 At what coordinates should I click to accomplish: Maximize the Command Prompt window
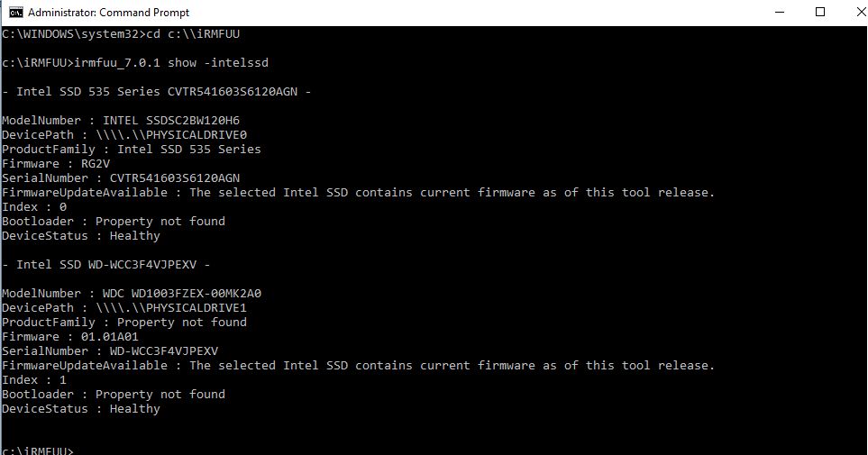click(x=819, y=13)
